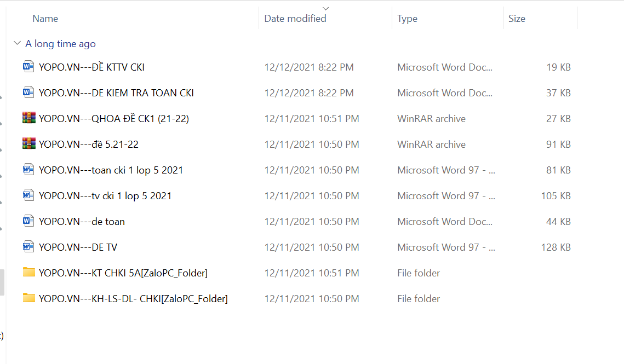The image size is (624, 364).
Task: Click sort arrow above Date modified column
Action: point(326,8)
